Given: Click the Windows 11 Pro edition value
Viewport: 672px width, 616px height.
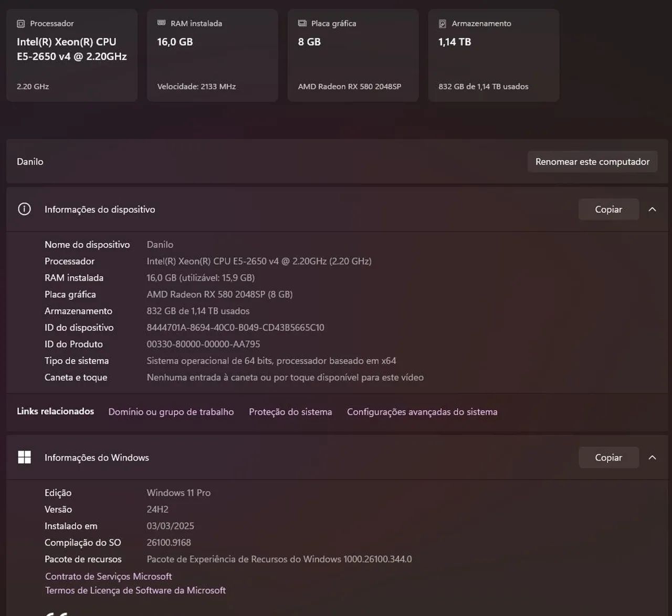Looking at the screenshot, I should click(x=178, y=493).
